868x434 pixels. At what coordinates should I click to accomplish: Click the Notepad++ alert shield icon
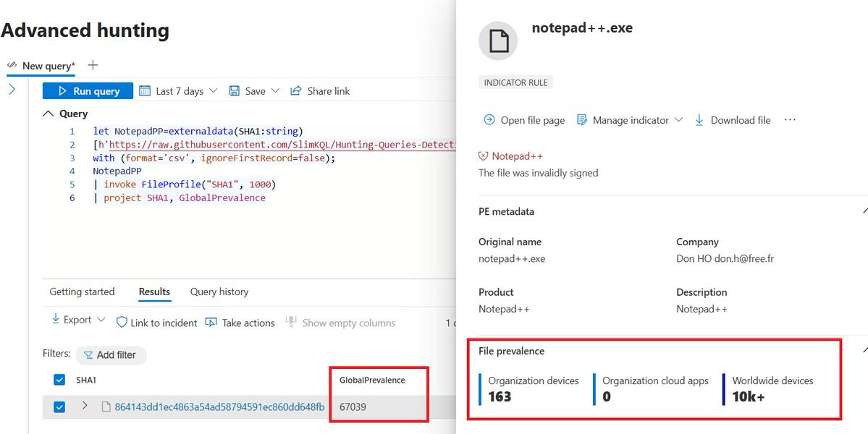tap(484, 156)
